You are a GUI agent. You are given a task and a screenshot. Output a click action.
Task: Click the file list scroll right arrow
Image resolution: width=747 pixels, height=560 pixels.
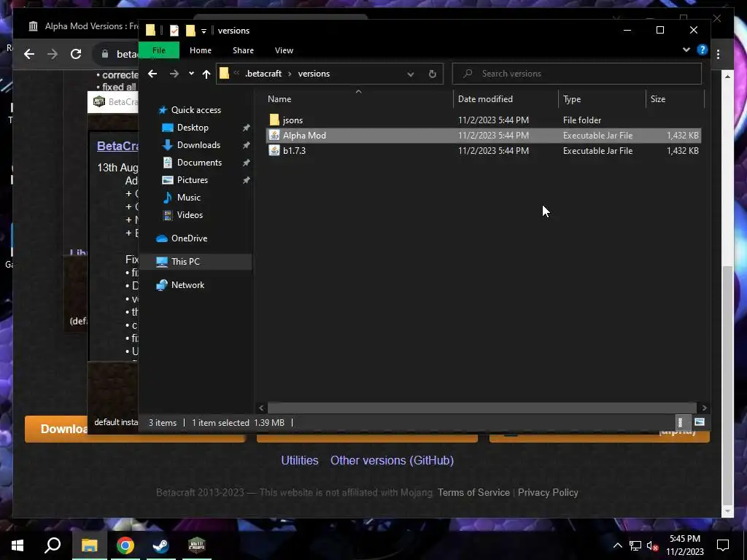click(x=704, y=408)
